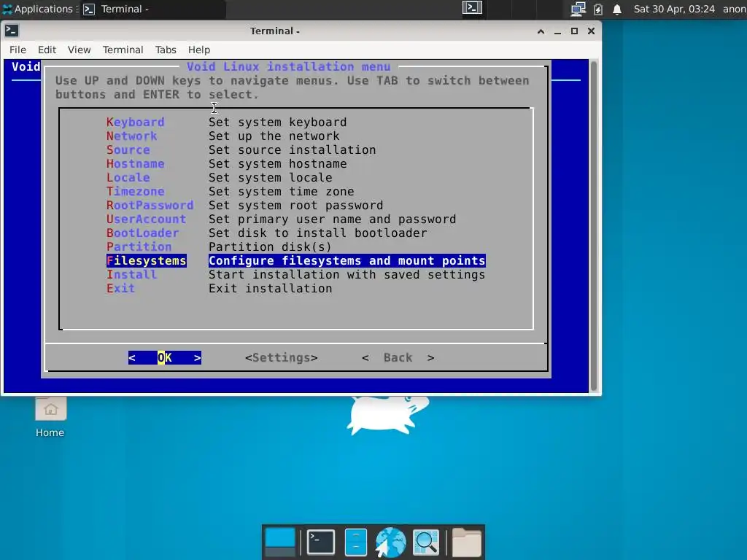
Task: Open the Help menu
Action: click(x=198, y=50)
